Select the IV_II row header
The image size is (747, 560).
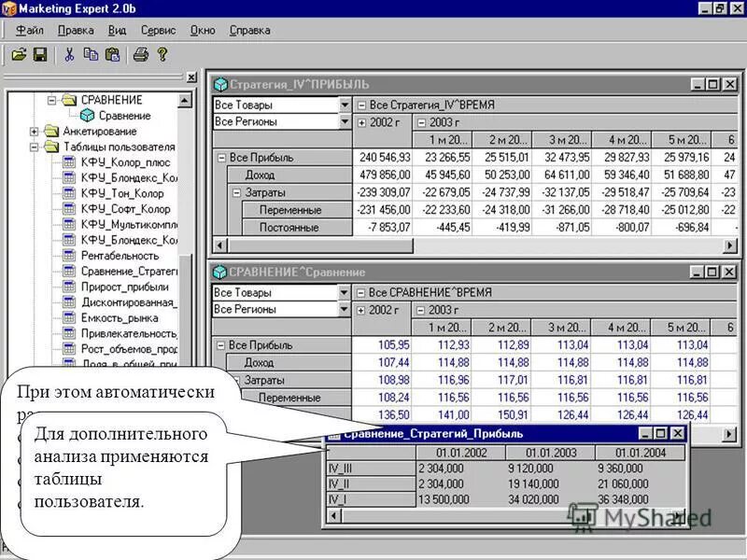(372, 483)
